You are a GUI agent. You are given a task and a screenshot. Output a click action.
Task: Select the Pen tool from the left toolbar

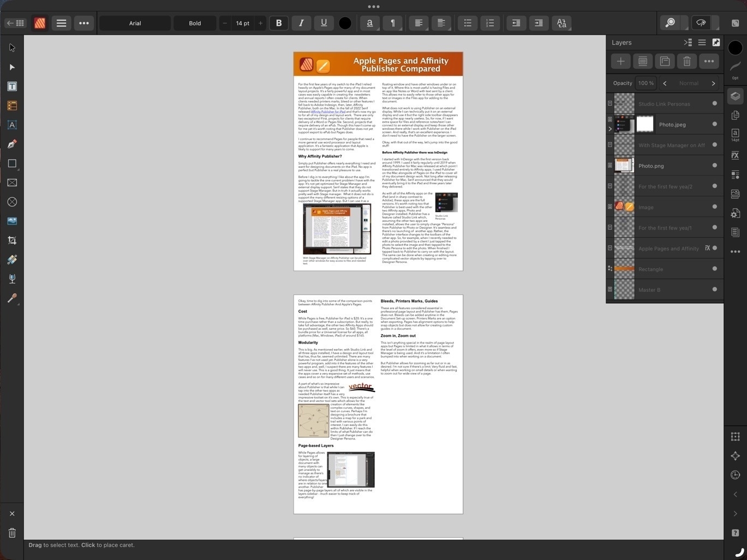coord(12,144)
